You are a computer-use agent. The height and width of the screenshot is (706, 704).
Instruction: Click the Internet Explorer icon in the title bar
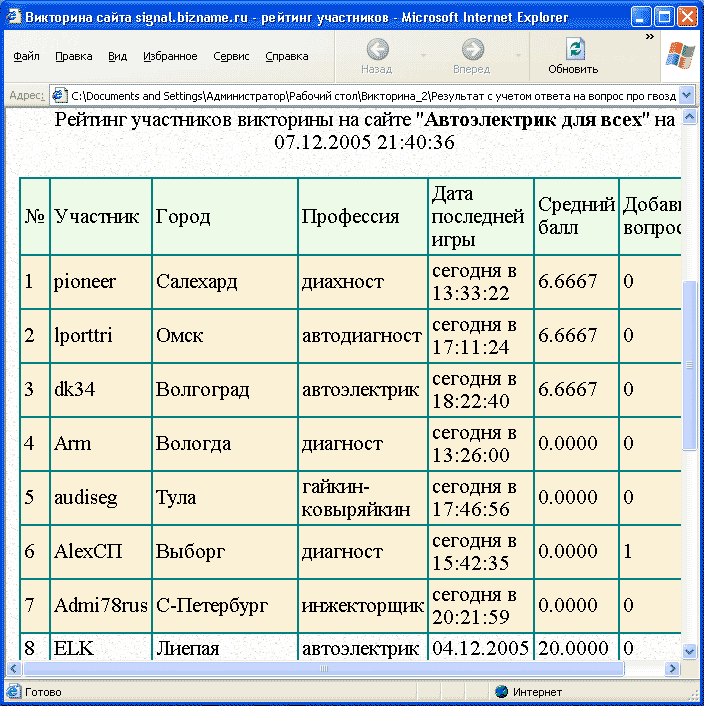click(x=14, y=16)
